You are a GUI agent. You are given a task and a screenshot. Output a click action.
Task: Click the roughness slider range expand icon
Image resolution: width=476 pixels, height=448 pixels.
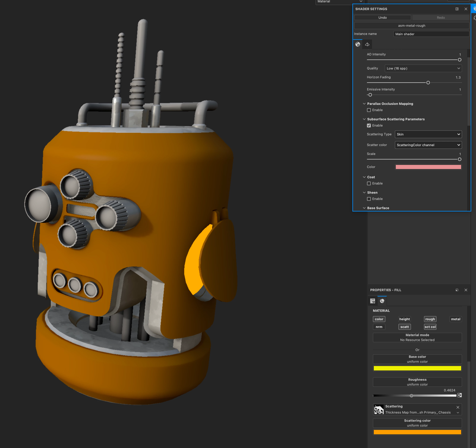[460, 395]
